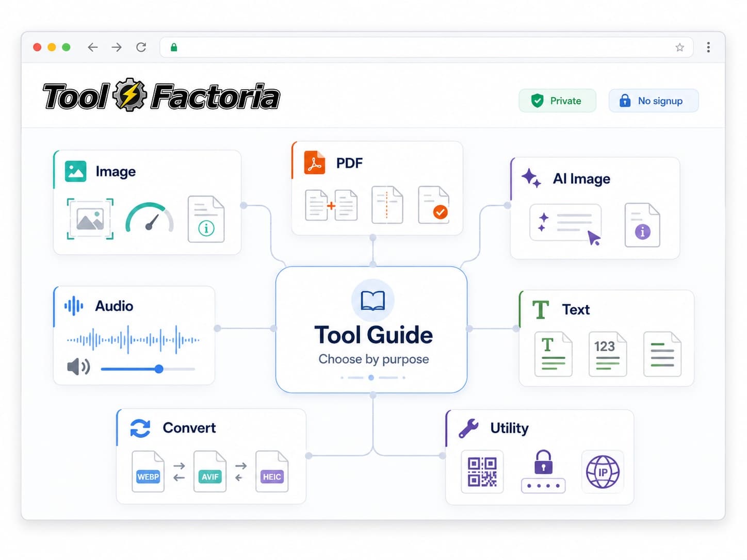Open the image info document tool
Image resolution: width=747 pixels, height=560 pixels.
coord(206,219)
